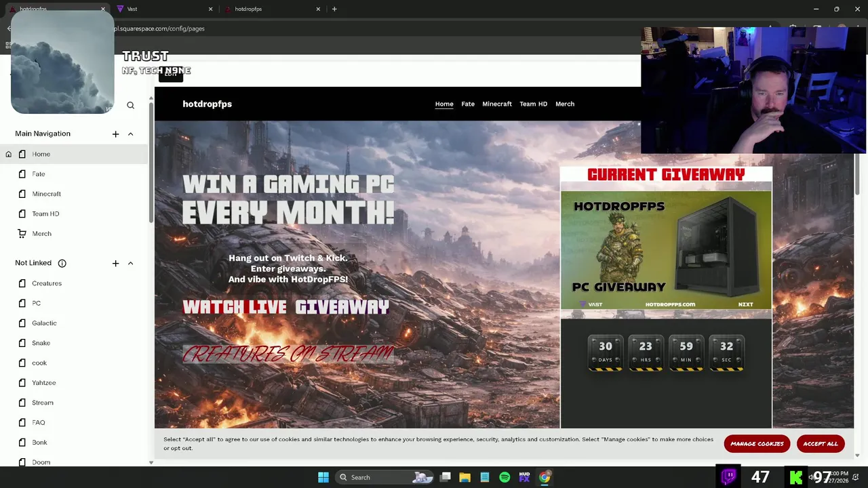The width and height of the screenshot is (868, 488).
Task: Click the page icon beside Yahtzee
Action: click(x=22, y=383)
